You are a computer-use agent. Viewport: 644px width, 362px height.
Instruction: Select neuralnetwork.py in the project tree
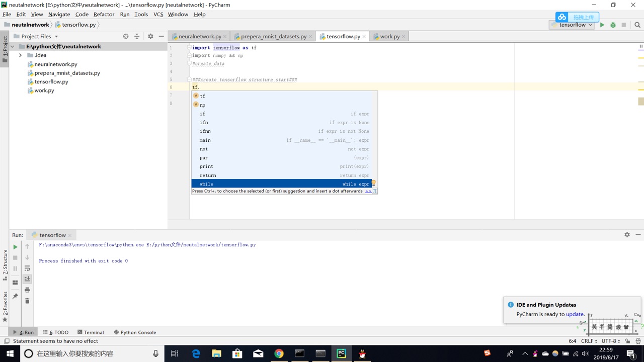pos(55,64)
